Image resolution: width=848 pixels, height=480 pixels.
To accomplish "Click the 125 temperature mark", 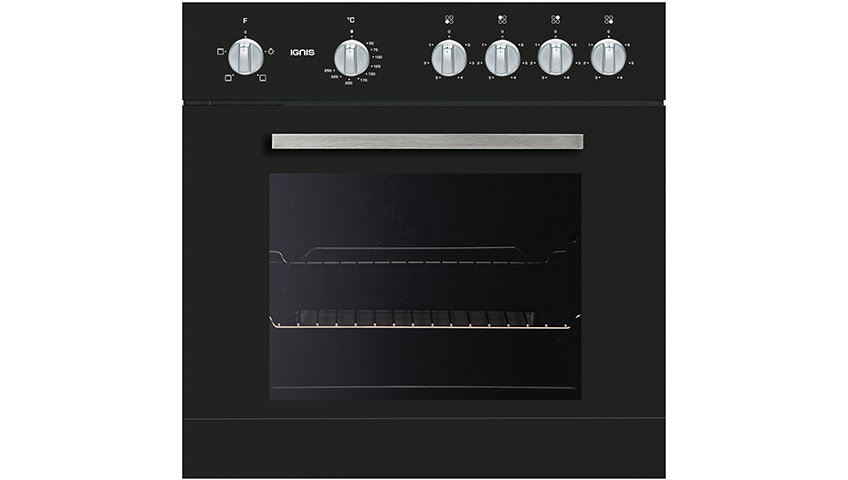I will (x=377, y=66).
